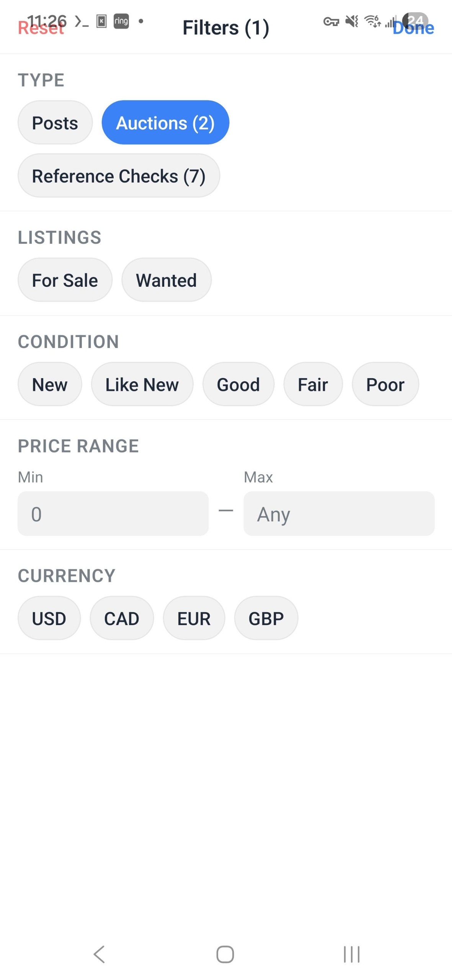This screenshot has height=980, width=452.
Task: Tap the Android home navigation icon
Action: 225,954
